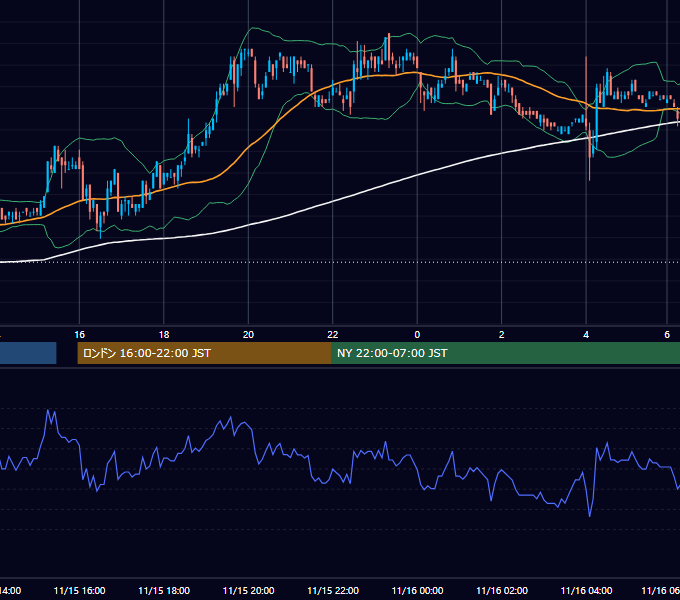Click the 18 hour label on chart axis
Viewport: 680px width, 600px height.
click(x=164, y=335)
